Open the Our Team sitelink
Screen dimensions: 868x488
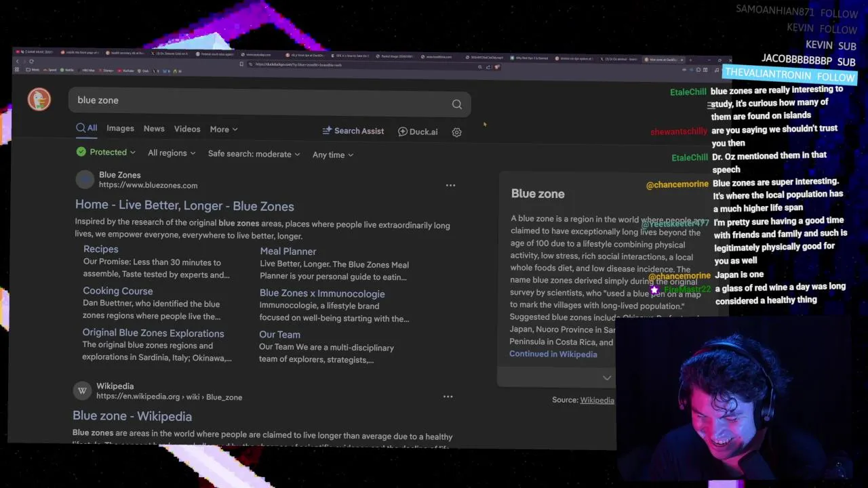(279, 334)
